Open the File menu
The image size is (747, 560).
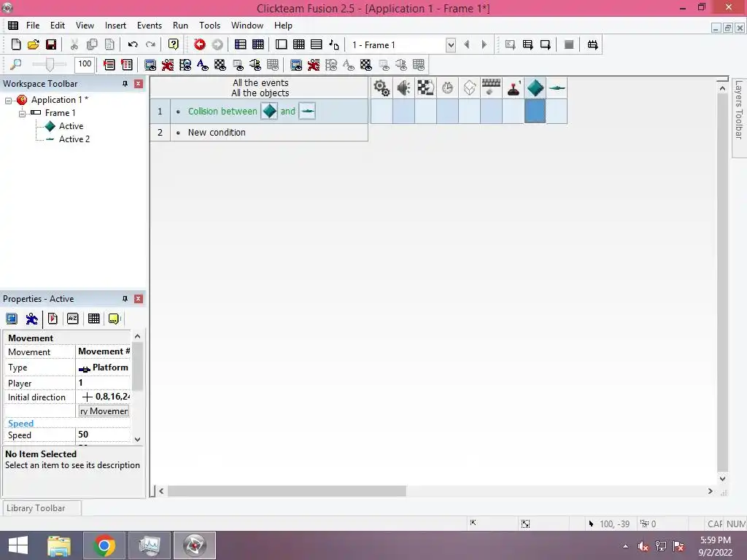coord(33,26)
